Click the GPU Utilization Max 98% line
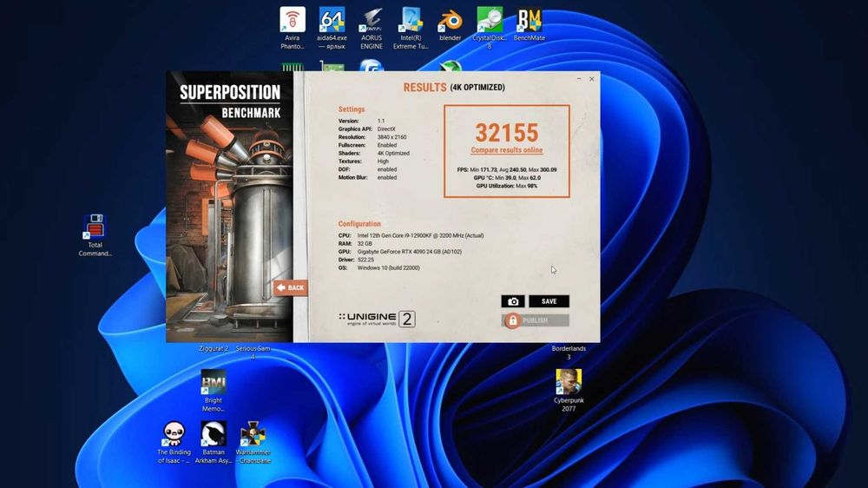Screen dimensions: 868x488 click(x=507, y=186)
